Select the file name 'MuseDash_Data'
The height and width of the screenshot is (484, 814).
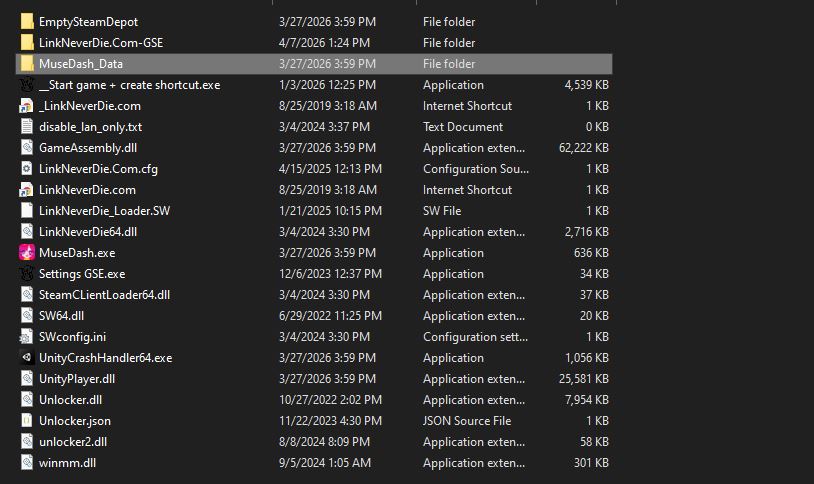pos(81,64)
